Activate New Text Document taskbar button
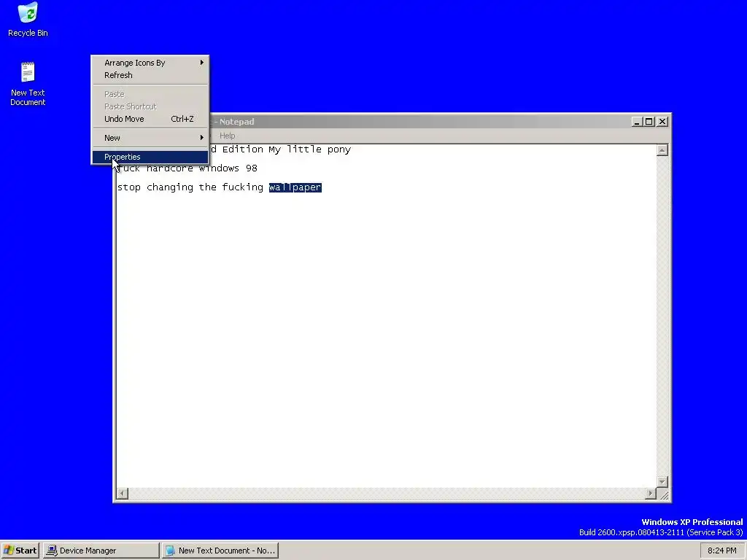This screenshot has height=560, width=747. [x=220, y=551]
